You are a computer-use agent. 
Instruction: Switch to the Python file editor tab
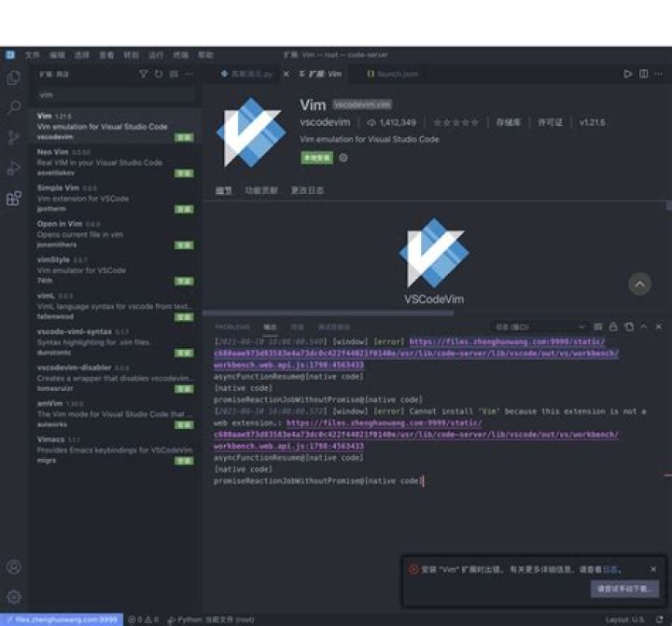tap(246, 74)
